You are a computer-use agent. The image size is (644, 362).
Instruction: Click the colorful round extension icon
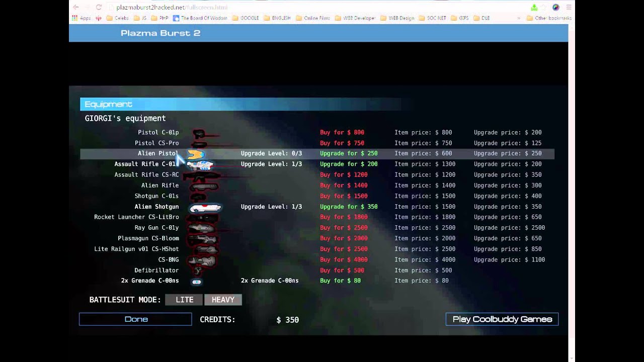(x=555, y=8)
